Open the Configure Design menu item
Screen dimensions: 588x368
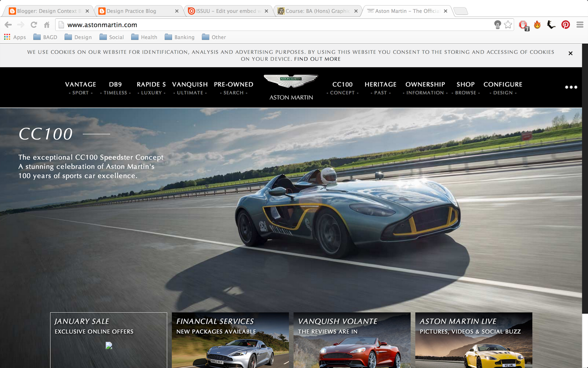[503, 88]
